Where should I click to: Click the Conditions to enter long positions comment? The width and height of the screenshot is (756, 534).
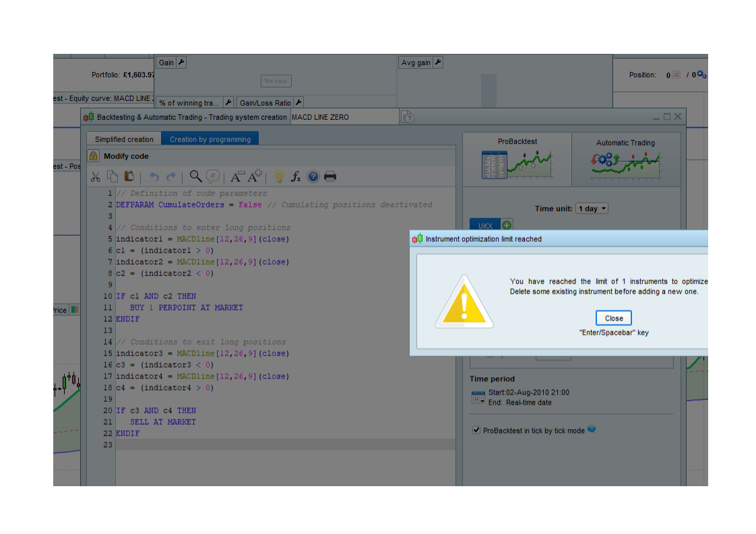(x=203, y=228)
